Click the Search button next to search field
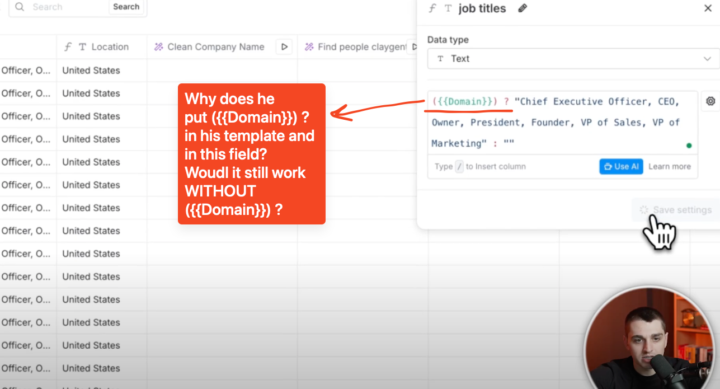Screen dimensions: 720x389 pos(126,7)
